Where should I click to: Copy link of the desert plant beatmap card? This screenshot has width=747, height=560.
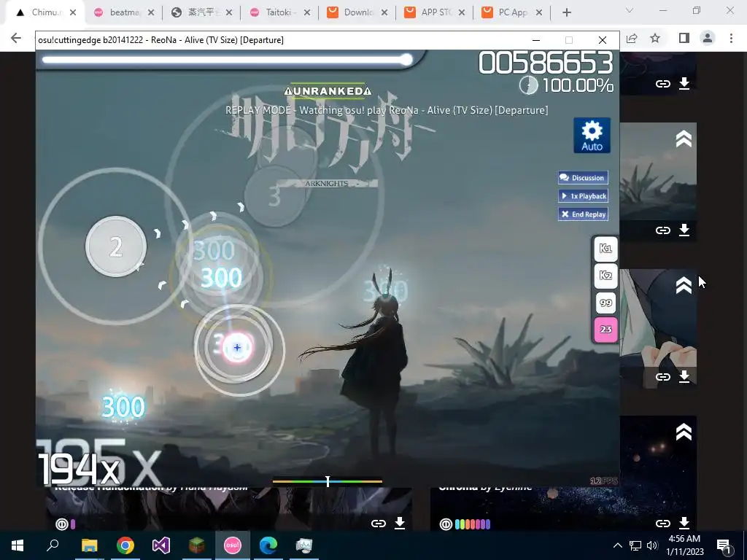tap(662, 230)
